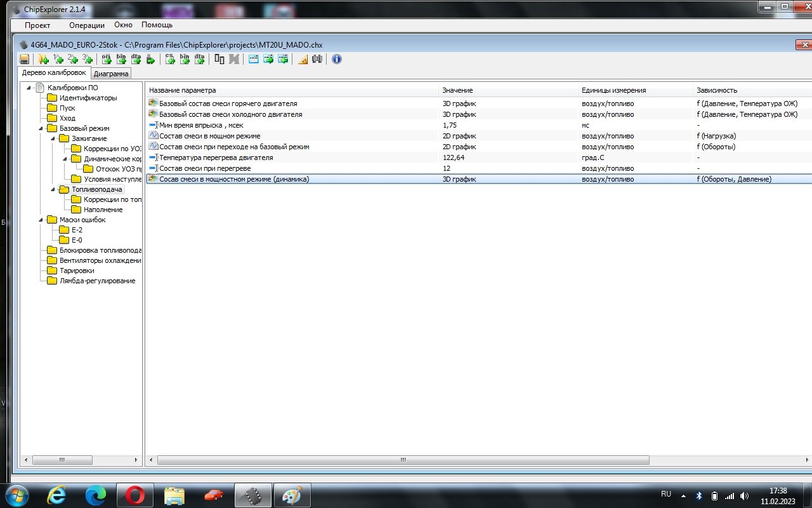The image size is (812, 508).
Task: Switch to the Диаграмма tab
Action: (111, 74)
